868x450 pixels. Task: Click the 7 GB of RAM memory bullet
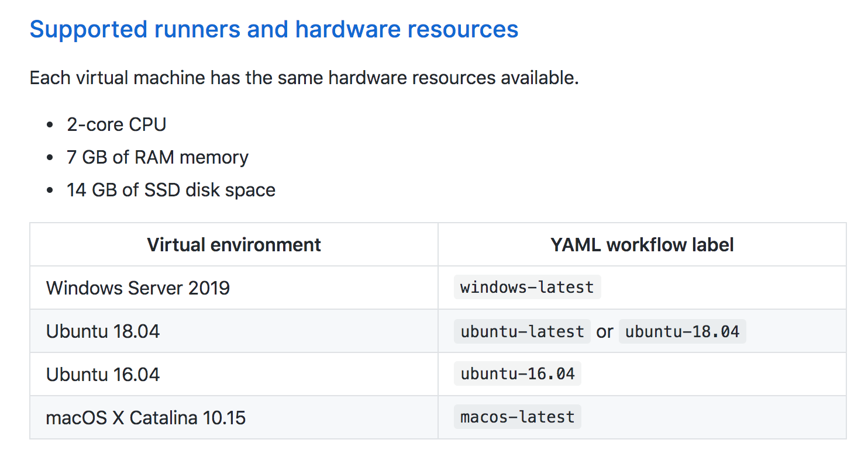[x=158, y=157]
